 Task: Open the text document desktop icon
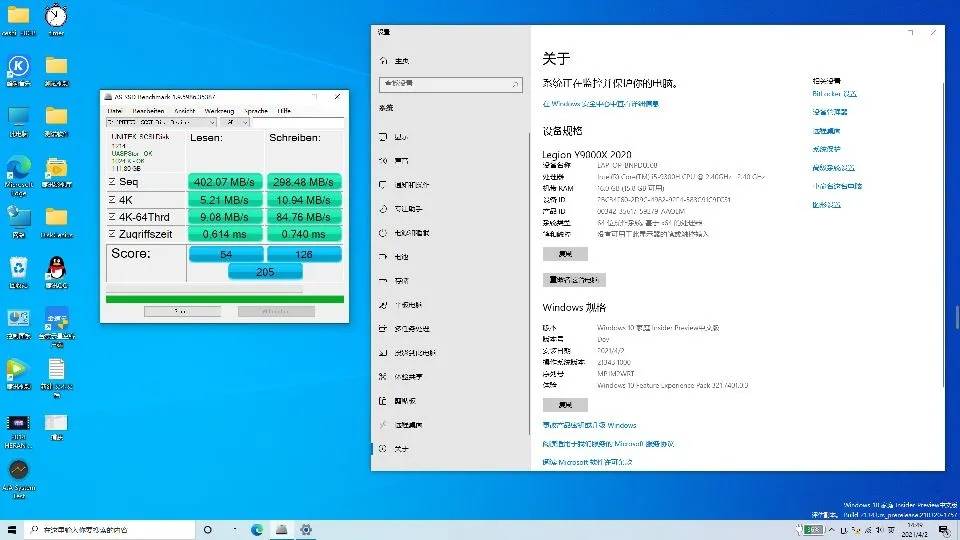56,377
